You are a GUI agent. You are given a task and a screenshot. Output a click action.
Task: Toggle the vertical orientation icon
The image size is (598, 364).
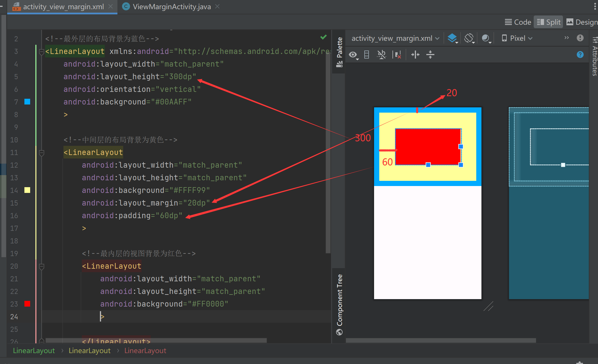(367, 55)
